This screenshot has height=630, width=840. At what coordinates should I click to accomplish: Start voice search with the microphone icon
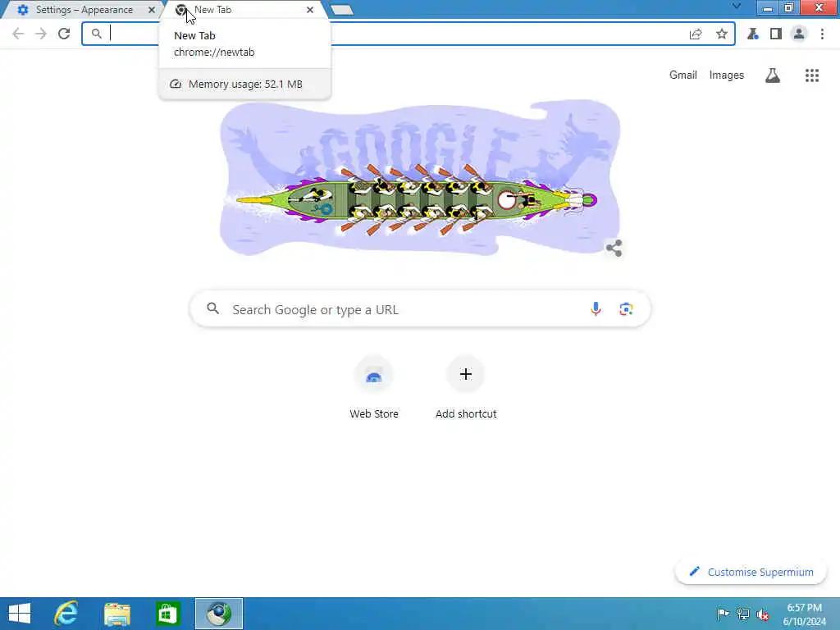point(596,309)
